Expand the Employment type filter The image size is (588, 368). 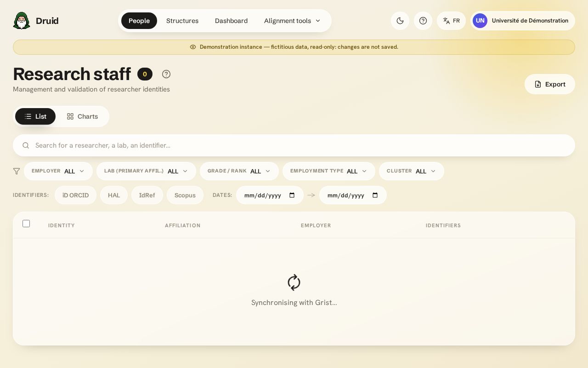(329, 171)
